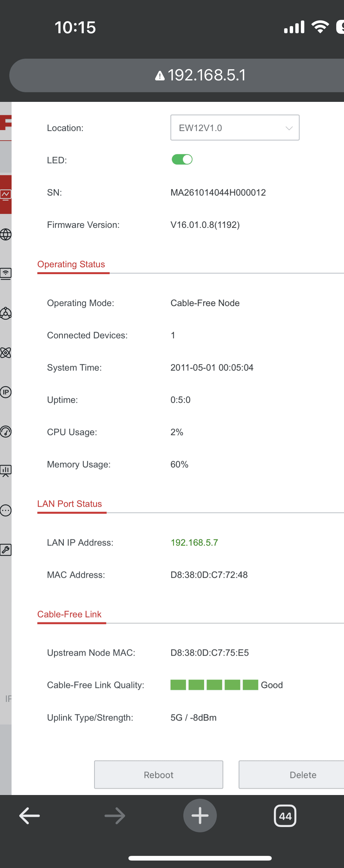Select uptime value 0:5:0
The height and width of the screenshot is (868, 344).
(x=181, y=400)
